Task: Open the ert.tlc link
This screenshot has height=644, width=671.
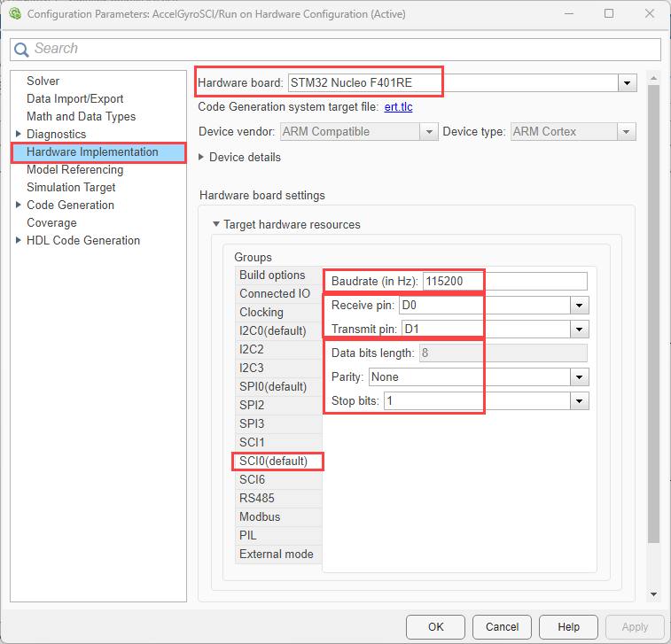Action: tap(398, 107)
